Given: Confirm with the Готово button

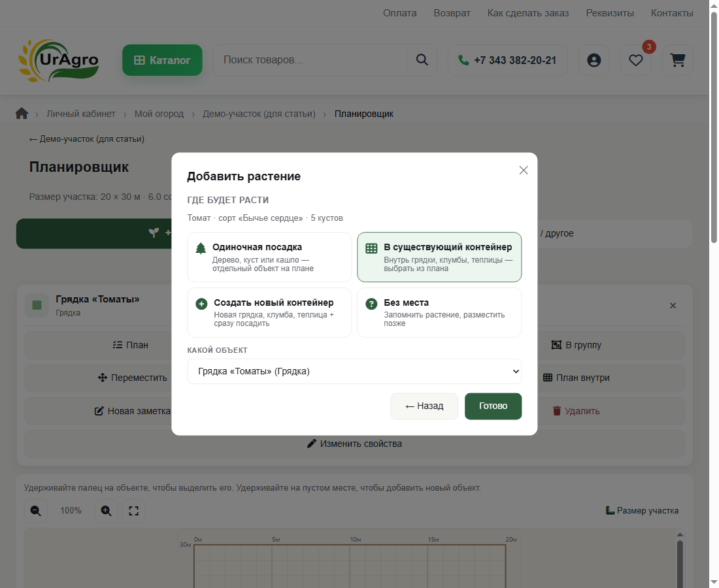Looking at the screenshot, I should 493,406.
